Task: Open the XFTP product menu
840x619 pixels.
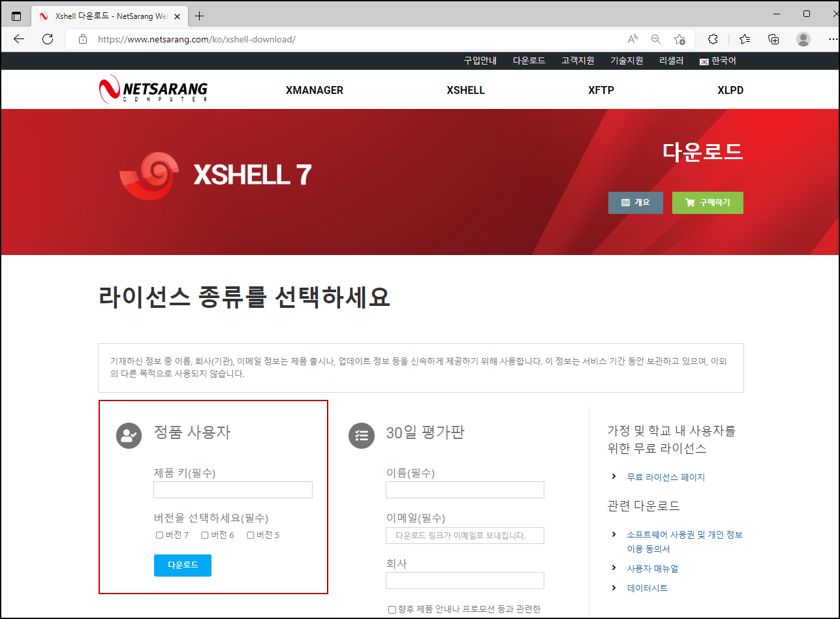Action: click(601, 90)
